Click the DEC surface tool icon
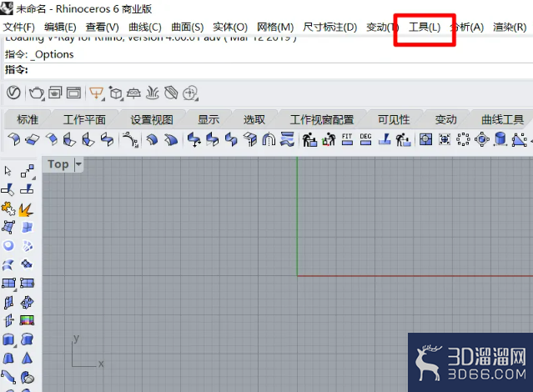 pos(365,139)
